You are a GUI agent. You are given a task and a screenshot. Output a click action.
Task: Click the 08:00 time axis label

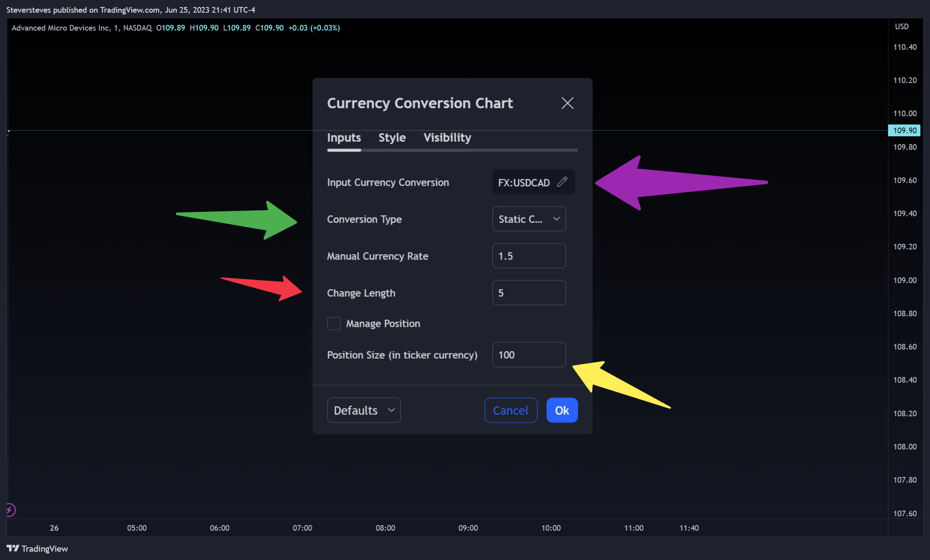tap(385, 528)
